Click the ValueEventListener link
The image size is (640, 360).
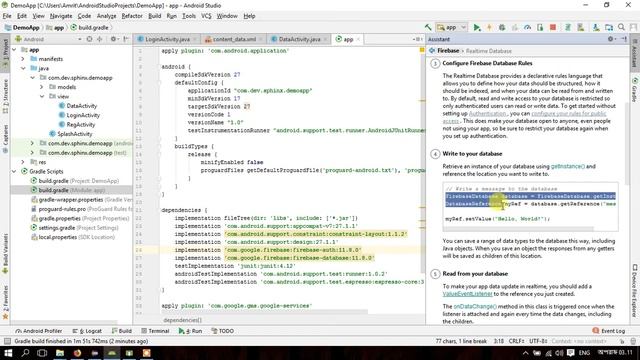point(467,294)
